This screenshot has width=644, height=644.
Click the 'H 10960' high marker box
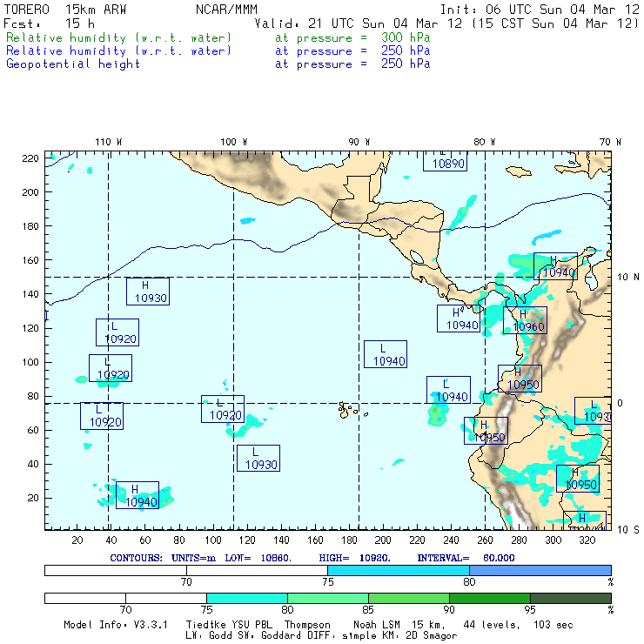click(x=525, y=320)
